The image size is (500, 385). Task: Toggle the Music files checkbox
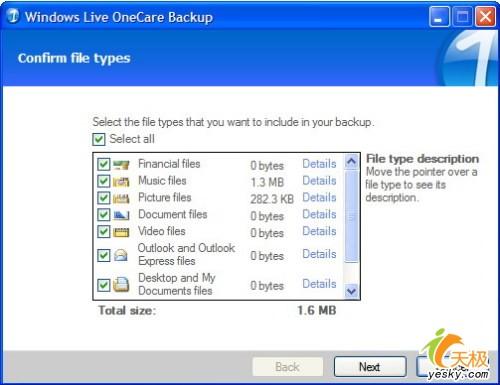(103, 181)
